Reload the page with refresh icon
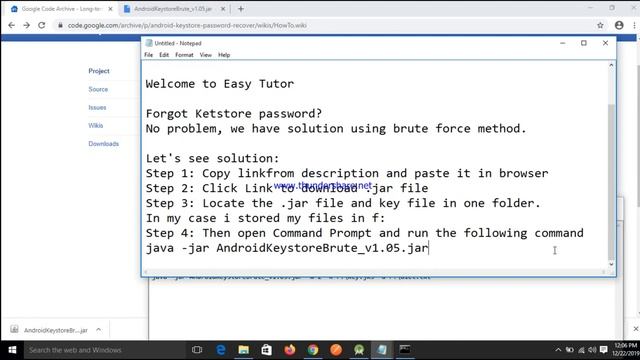640x360 pixels. coord(42,25)
